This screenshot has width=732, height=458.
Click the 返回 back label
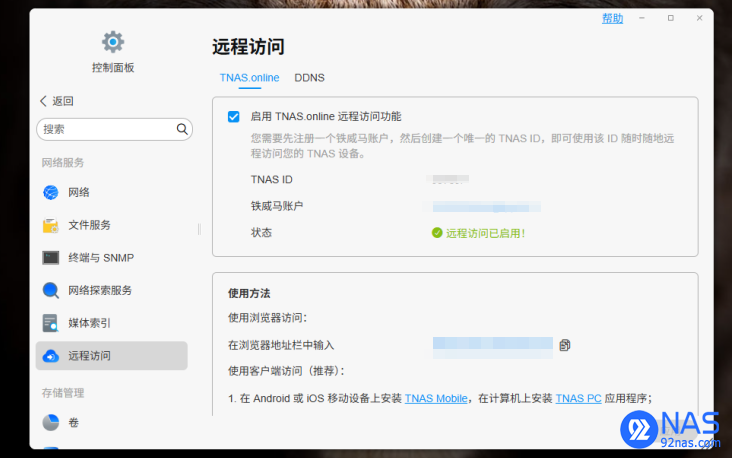[63, 101]
